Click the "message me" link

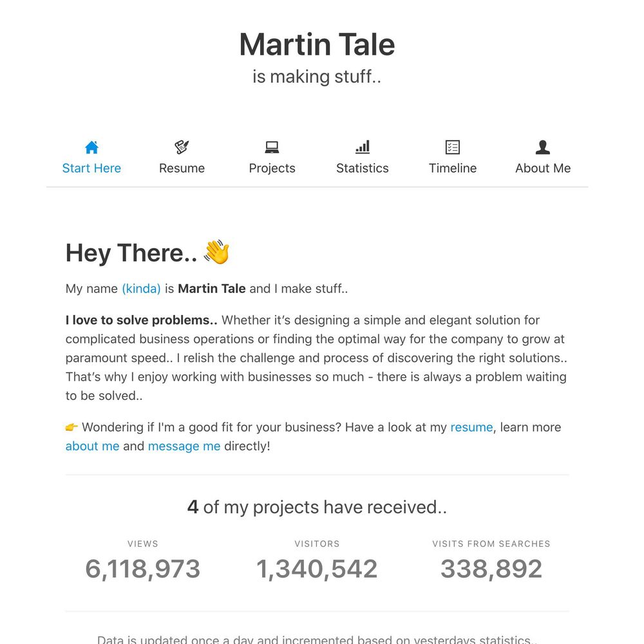pos(184,446)
